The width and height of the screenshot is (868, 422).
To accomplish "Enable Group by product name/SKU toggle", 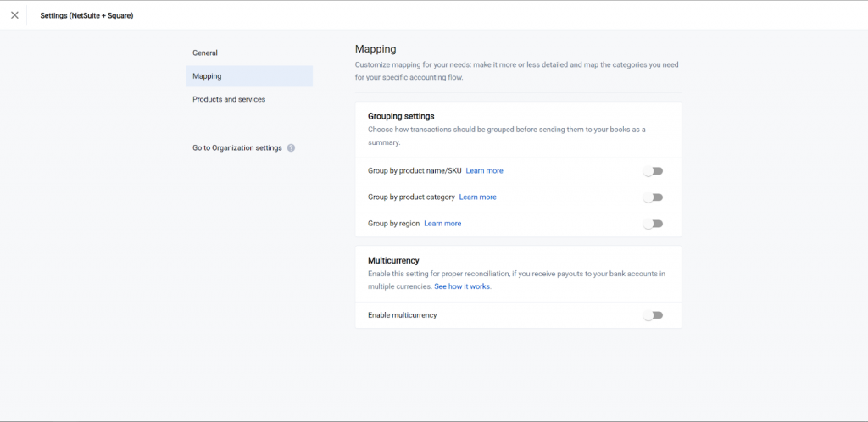I will [654, 171].
